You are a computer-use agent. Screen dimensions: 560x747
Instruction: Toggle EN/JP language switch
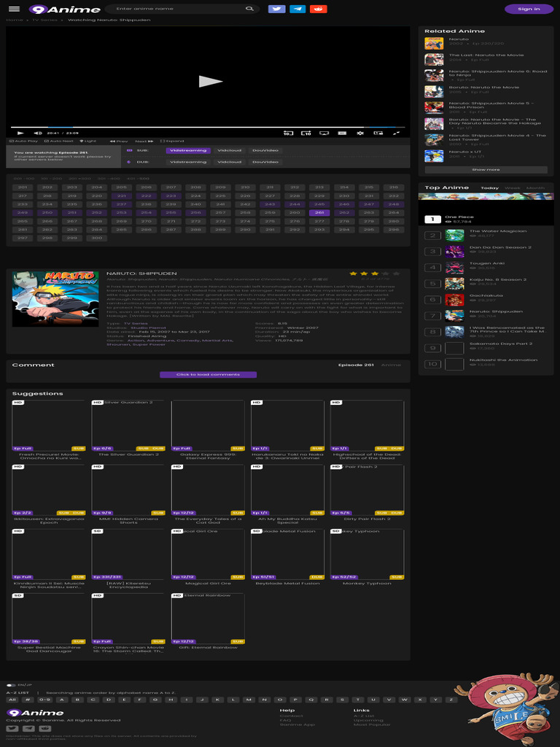12,686
